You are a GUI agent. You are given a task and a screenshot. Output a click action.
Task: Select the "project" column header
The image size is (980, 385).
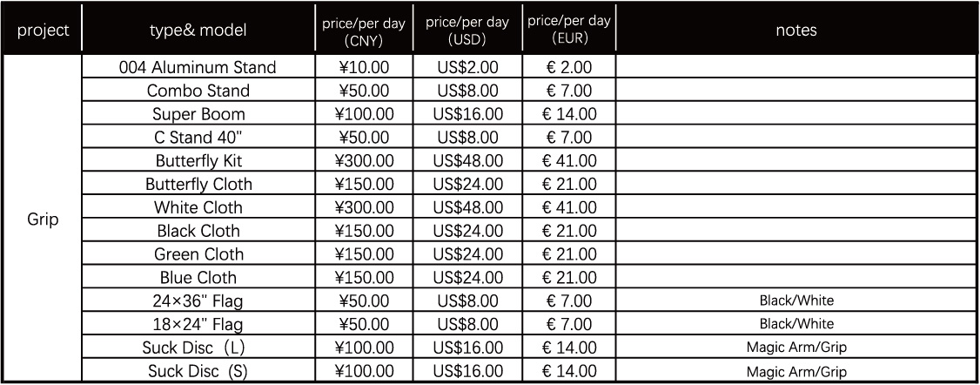click(x=44, y=30)
